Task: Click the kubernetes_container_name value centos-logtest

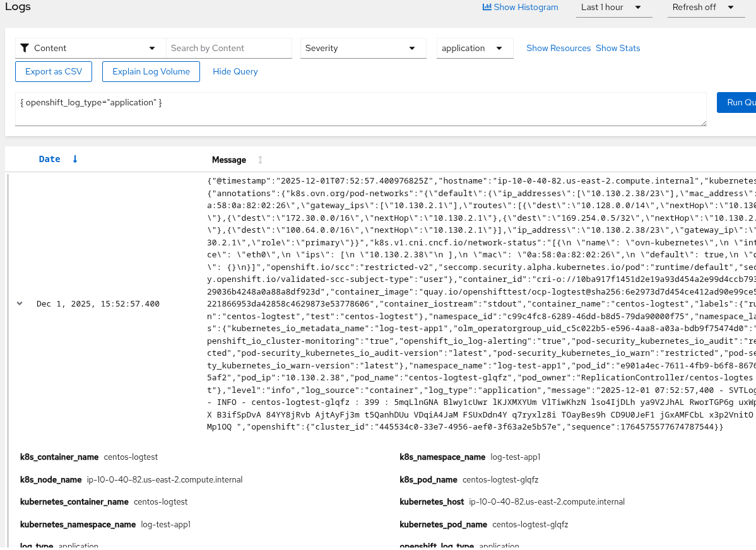Action: 160,502
